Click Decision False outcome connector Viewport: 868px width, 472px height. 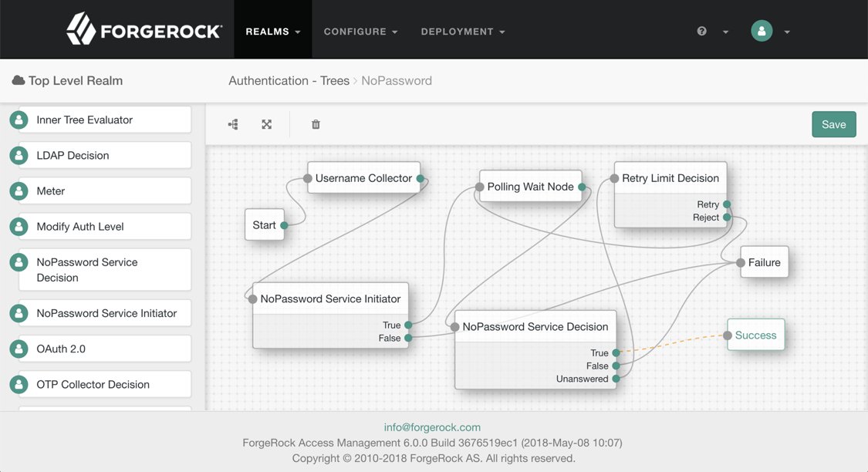coord(616,366)
